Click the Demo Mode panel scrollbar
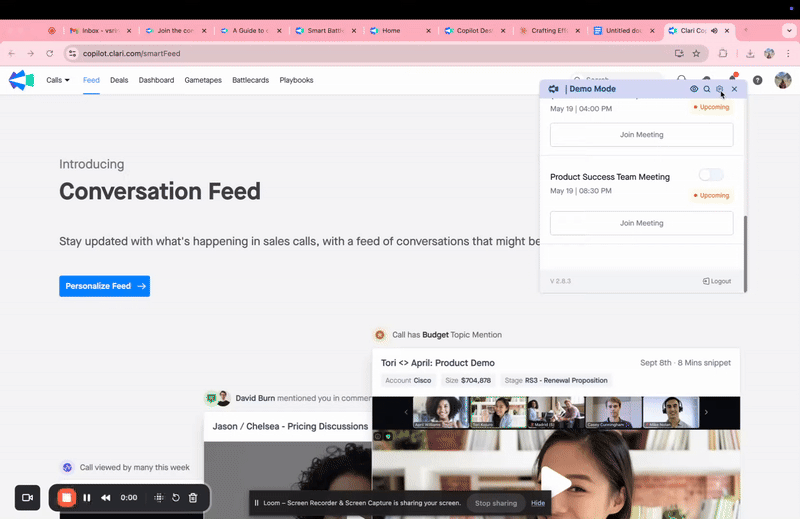The width and height of the screenshot is (800, 519). click(745, 254)
